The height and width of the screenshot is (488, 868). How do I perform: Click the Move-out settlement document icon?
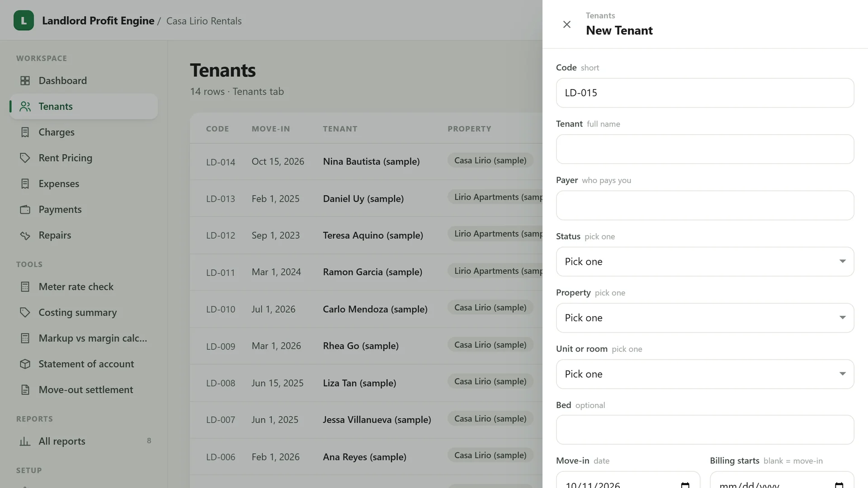(25, 389)
